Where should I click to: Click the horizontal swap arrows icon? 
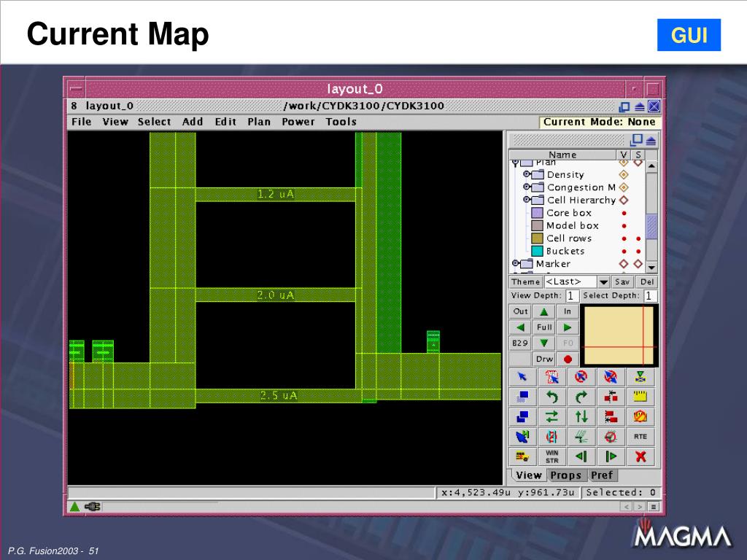551,416
